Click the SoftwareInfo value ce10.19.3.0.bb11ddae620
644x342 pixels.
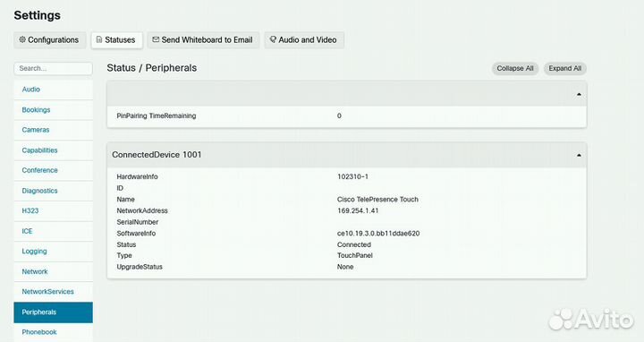pyautogui.click(x=378, y=234)
